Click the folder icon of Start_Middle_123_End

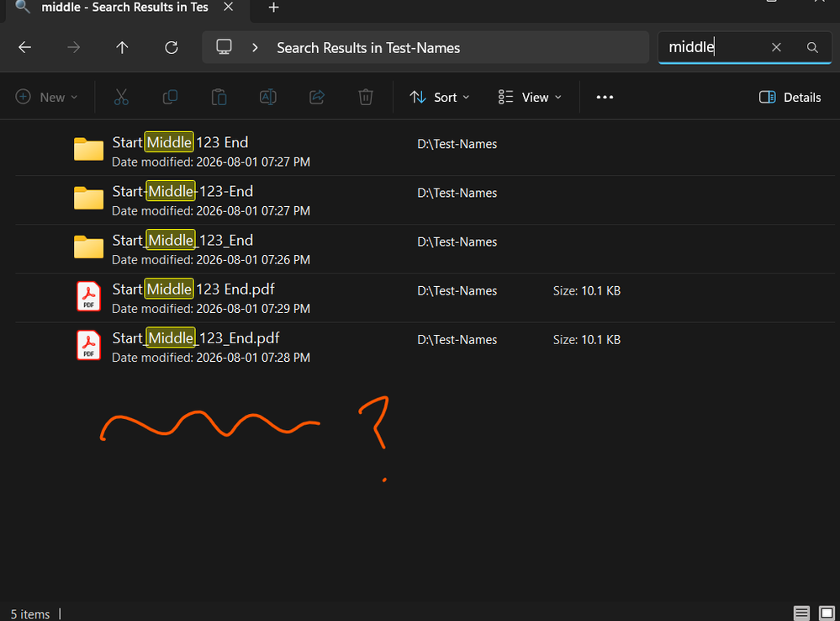[88, 247]
